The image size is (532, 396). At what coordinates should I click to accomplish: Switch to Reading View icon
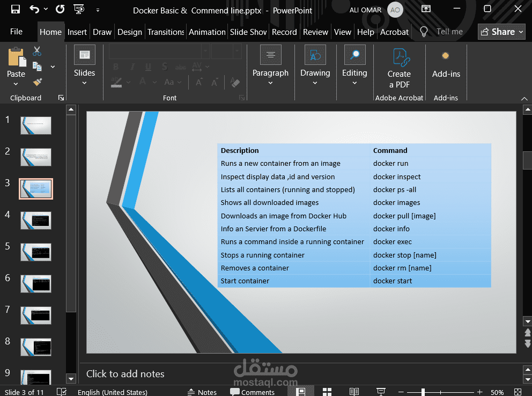tap(354, 392)
